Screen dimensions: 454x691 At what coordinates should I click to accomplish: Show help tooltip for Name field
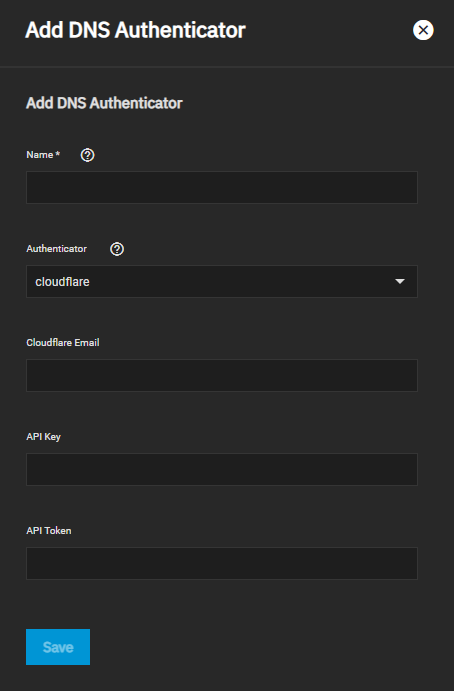click(87, 155)
